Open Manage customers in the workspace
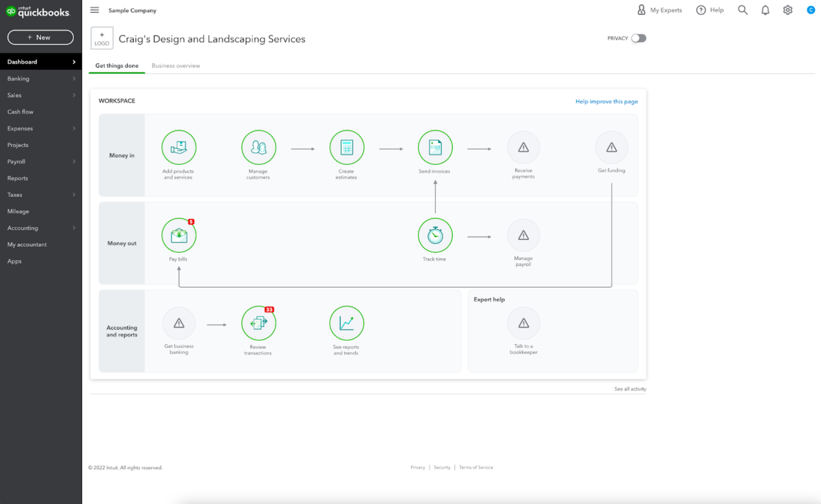 point(259,147)
